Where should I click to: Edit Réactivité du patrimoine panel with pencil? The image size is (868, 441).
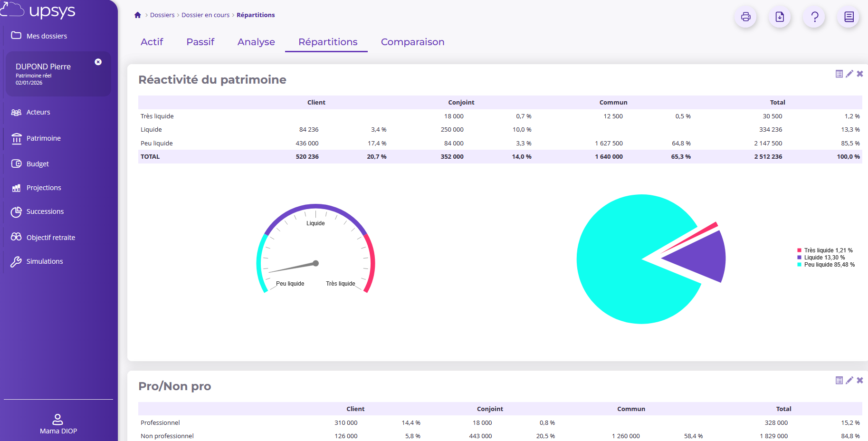[849, 74]
